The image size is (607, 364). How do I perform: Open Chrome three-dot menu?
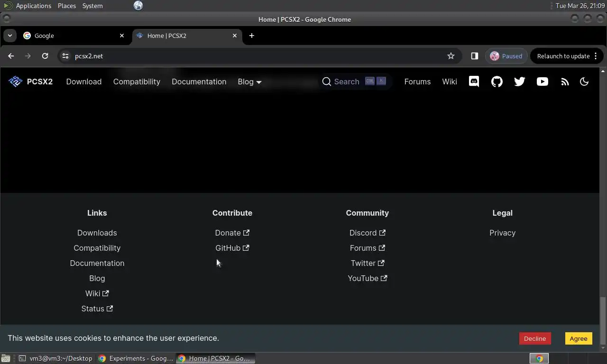596,56
